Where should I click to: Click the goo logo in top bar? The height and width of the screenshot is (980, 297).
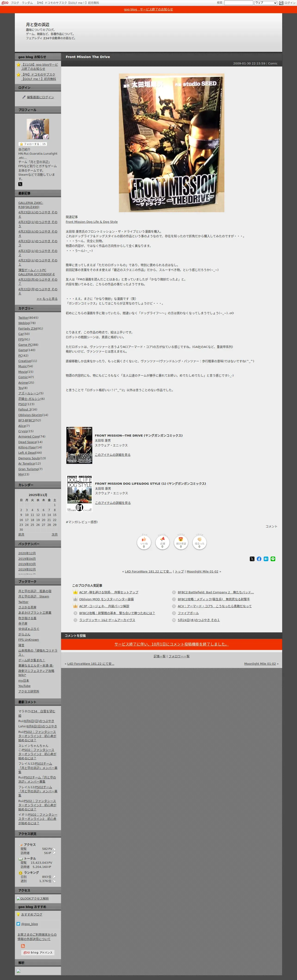5,3
